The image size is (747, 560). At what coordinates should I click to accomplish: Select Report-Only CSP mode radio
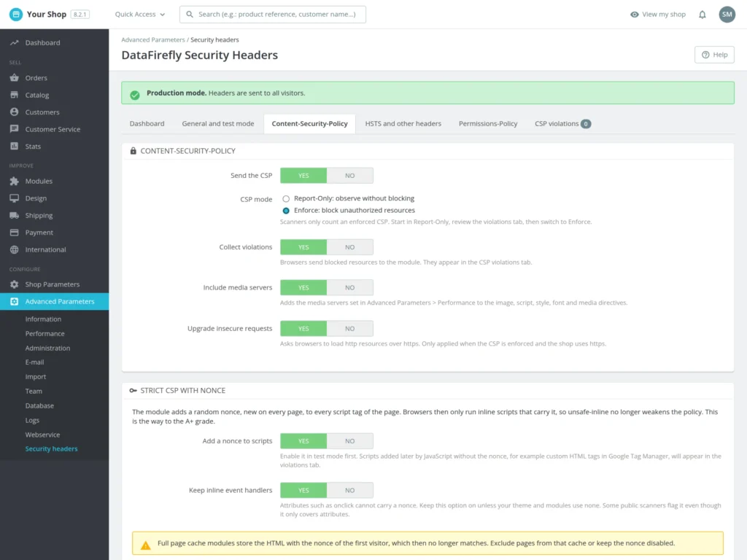286,198
